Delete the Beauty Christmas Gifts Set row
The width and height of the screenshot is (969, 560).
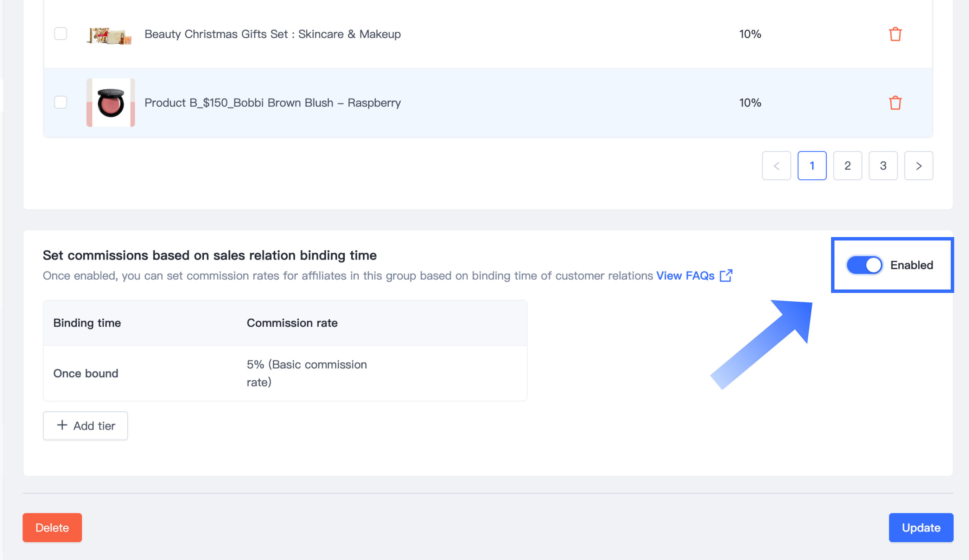coord(895,34)
